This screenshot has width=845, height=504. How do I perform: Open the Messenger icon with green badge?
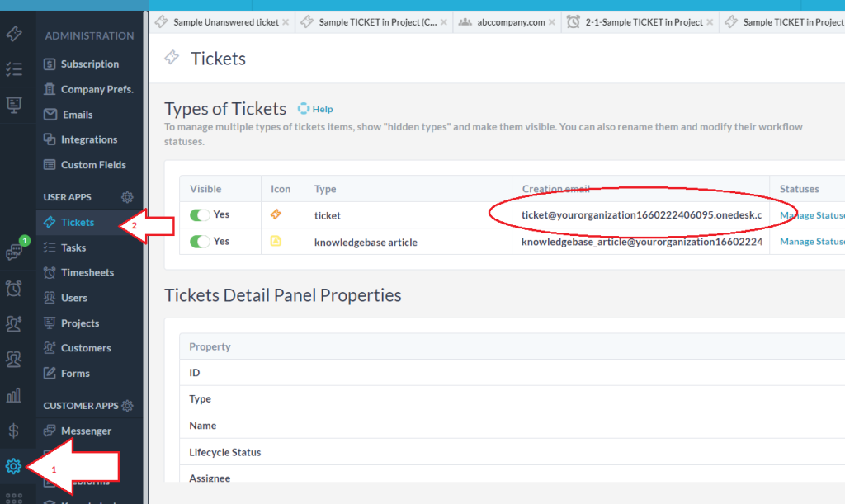14,252
